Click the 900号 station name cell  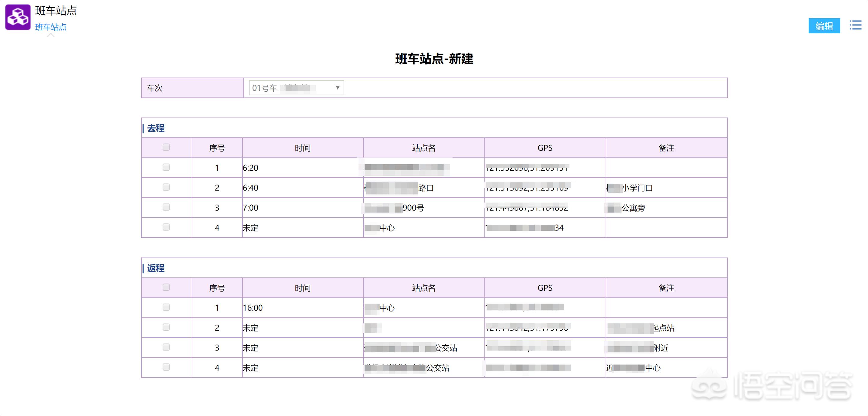pyautogui.click(x=424, y=208)
